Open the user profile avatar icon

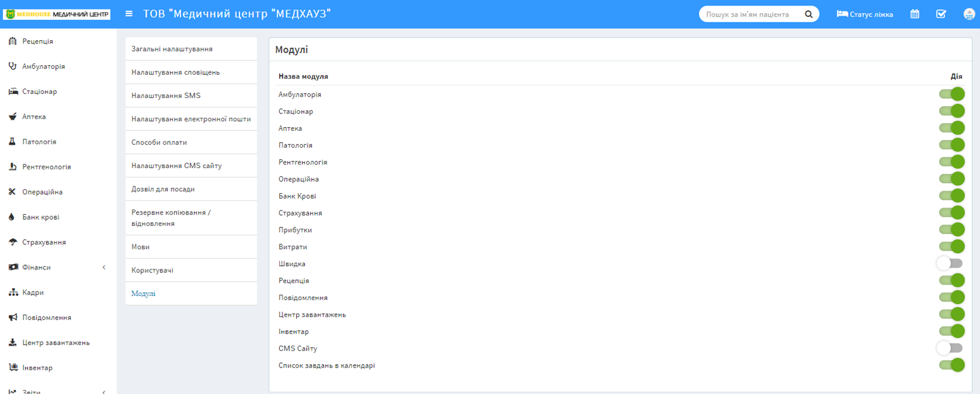(969, 14)
